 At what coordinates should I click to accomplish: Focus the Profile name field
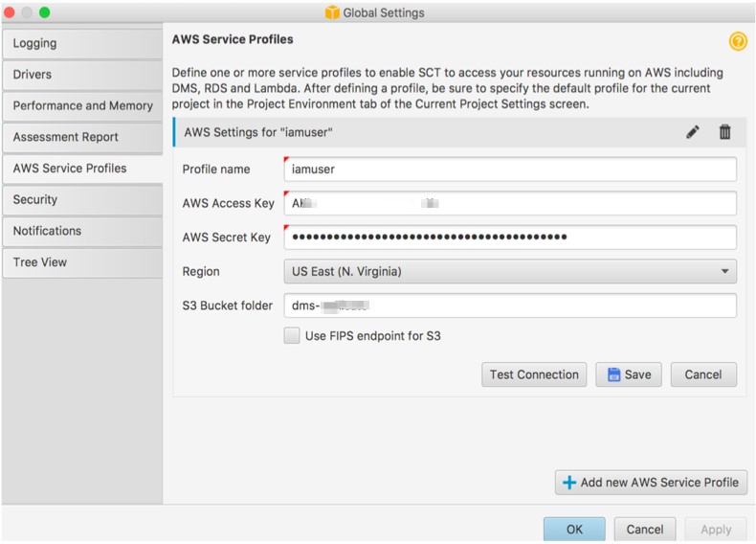(510, 169)
